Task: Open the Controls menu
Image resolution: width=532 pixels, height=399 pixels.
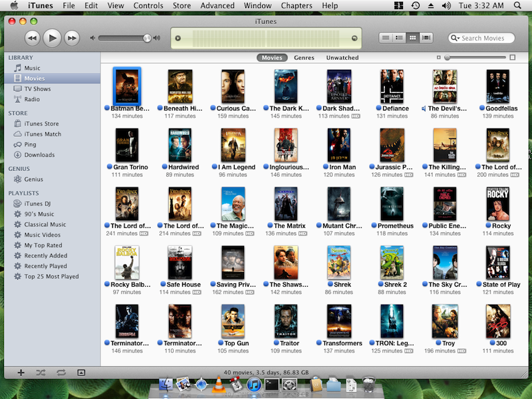Action: pos(148,5)
